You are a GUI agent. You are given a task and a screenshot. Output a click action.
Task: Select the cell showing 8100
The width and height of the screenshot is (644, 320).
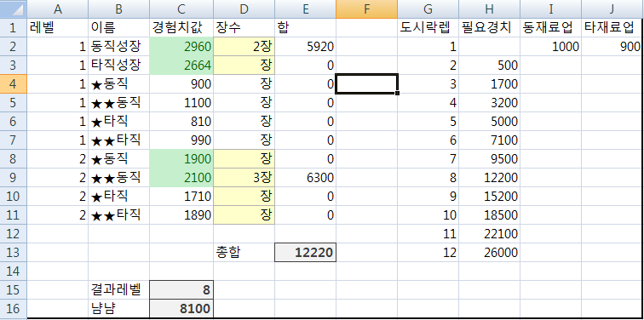coord(181,309)
